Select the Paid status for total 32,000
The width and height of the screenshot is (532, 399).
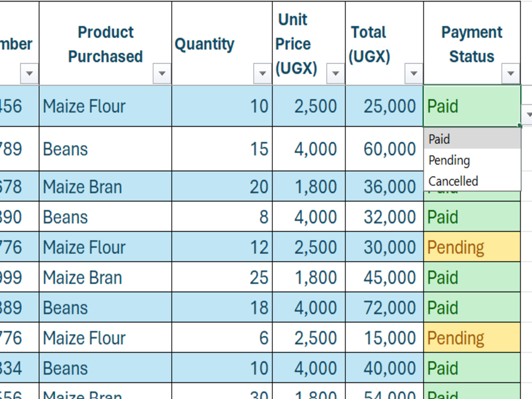click(472, 217)
